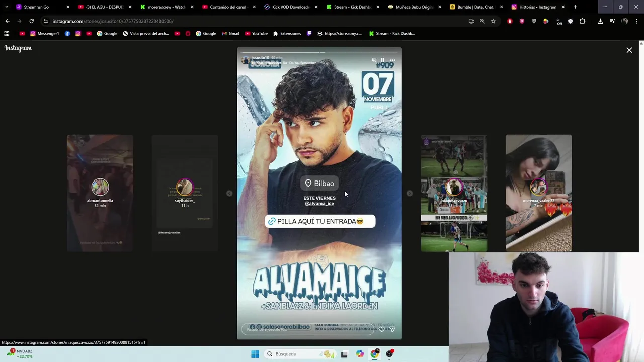Open Chrome three-dot menu

click(x=636, y=21)
